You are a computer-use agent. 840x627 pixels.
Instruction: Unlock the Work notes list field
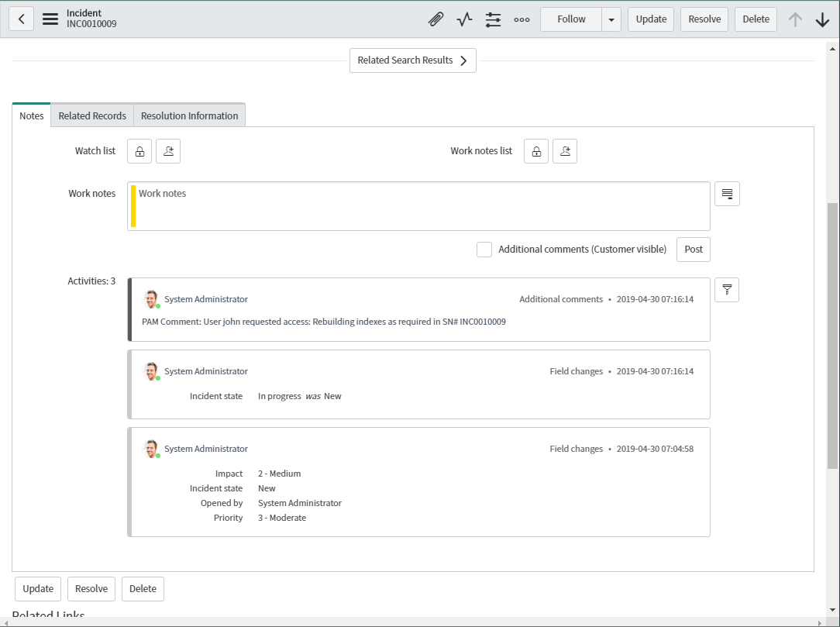tap(536, 151)
